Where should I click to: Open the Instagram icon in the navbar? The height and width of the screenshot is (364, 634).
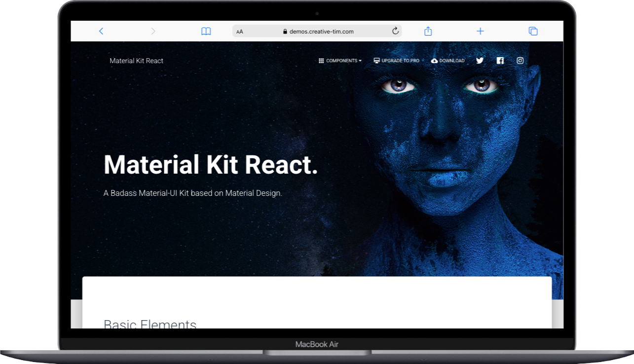click(x=520, y=60)
